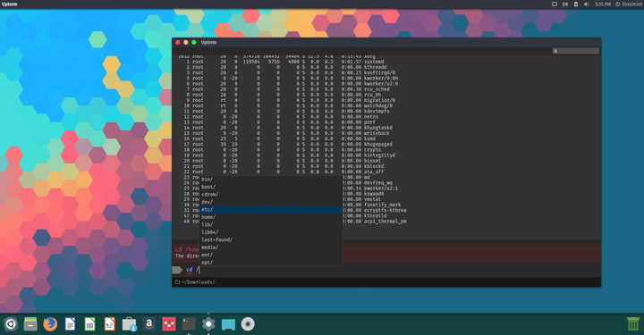
Task: Maximize Upterm using the green button
Action: click(x=194, y=42)
